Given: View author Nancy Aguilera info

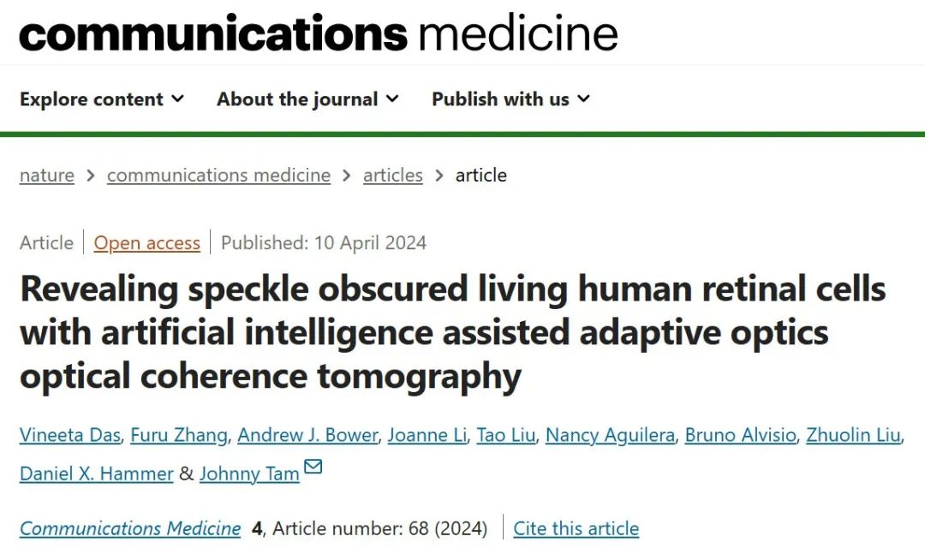Looking at the screenshot, I should [610, 436].
